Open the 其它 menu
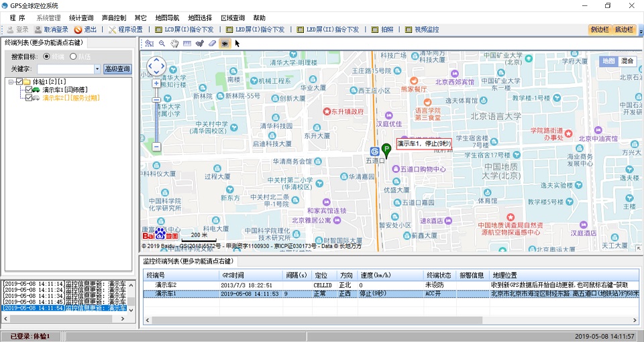The width and height of the screenshot is (644, 342). pyautogui.click(x=140, y=17)
